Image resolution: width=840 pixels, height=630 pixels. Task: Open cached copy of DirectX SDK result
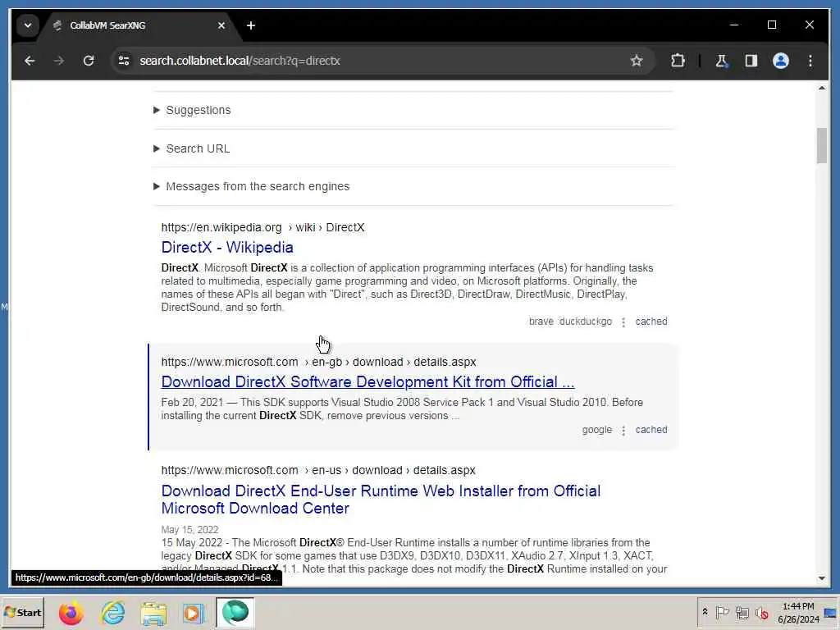pyautogui.click(x=651, y=430)
